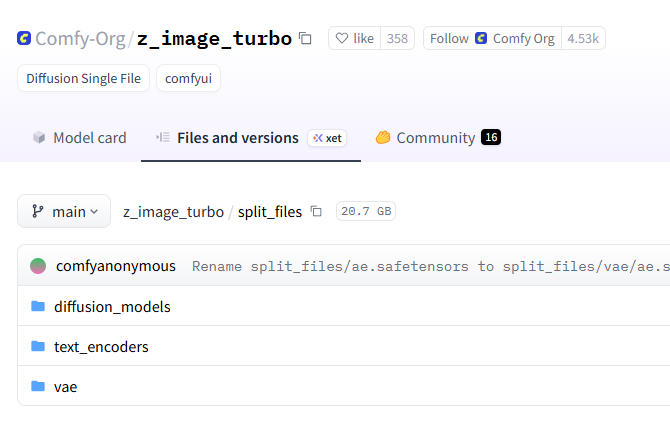Viewport: 670px width, 422px height.
Task: Click the Community 16 discussions badge
Action: [x=491, y=137]
